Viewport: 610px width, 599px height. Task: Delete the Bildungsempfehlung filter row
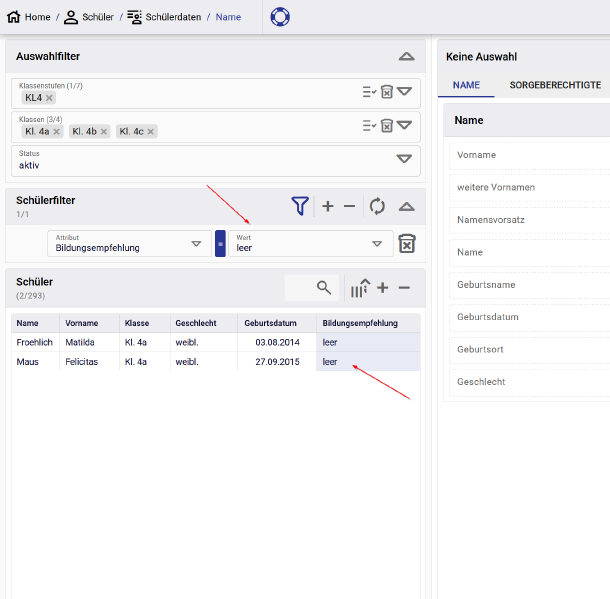(x=407, y=244)
